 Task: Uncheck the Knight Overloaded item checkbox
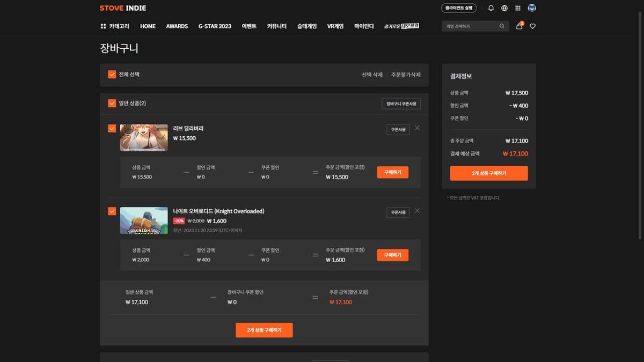(112, 211)
